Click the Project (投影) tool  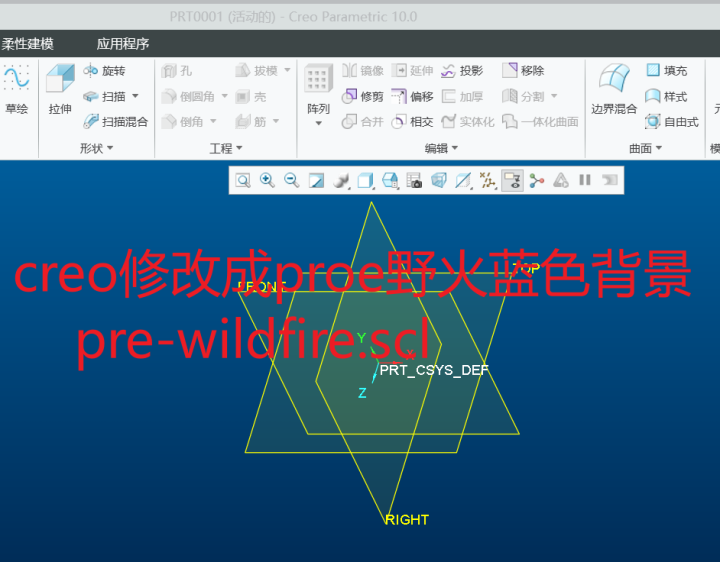462,71
